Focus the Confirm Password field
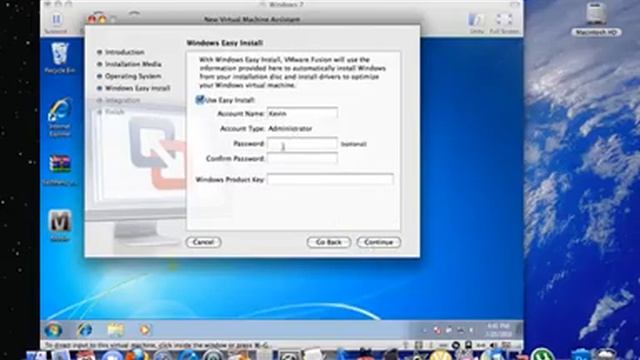Viewport: 640px width, 360px height. point(302,158)
